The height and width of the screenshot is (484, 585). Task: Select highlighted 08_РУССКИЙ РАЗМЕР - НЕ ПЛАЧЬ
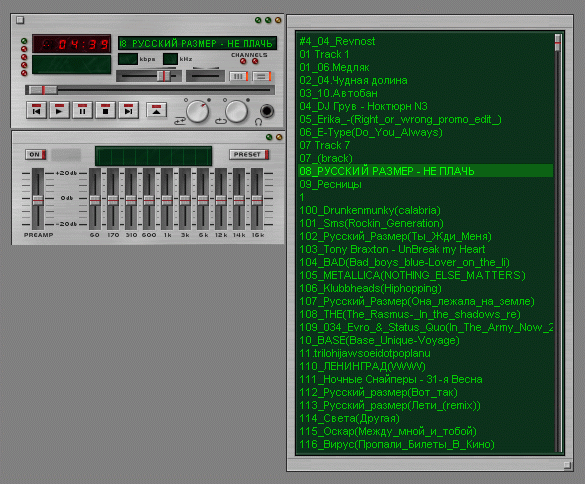click(x=425, y=171)
